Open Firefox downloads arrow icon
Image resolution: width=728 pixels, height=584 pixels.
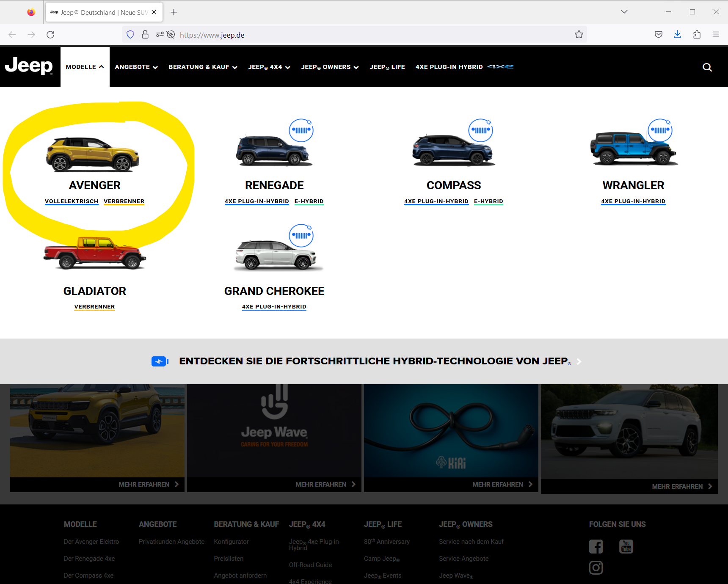(677, 35)
